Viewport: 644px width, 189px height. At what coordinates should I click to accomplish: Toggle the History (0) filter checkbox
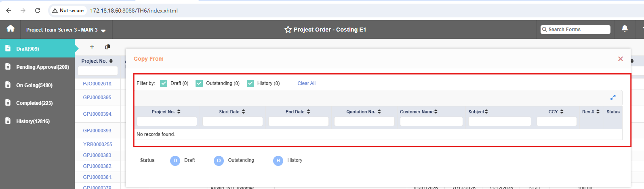point(250,83)
